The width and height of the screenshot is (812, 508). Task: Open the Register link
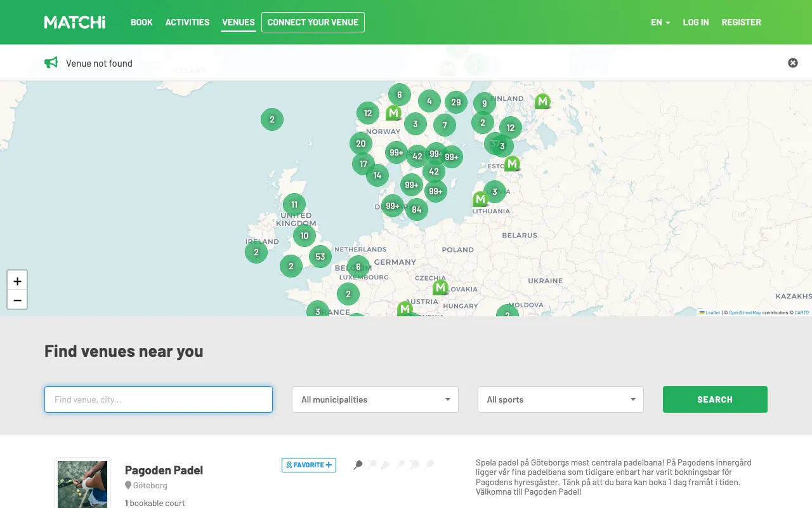[x=741, y=22]
